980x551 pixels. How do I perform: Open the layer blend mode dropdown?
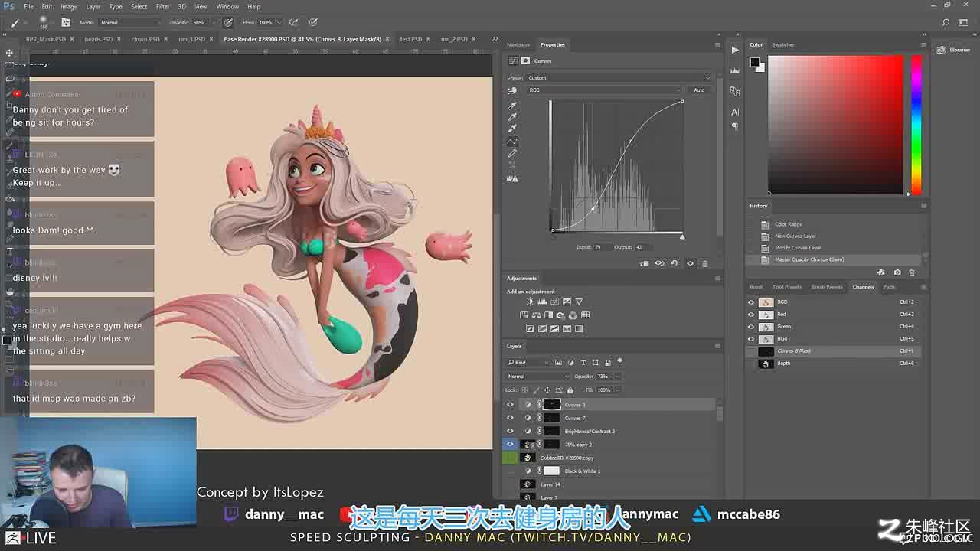pos(538,377)
